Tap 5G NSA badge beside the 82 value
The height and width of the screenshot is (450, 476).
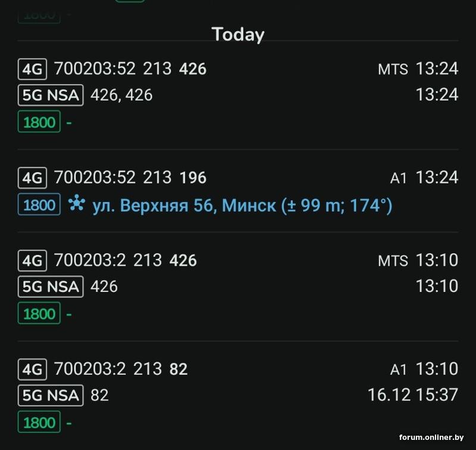pyautogui.click(x=51, y=395)
